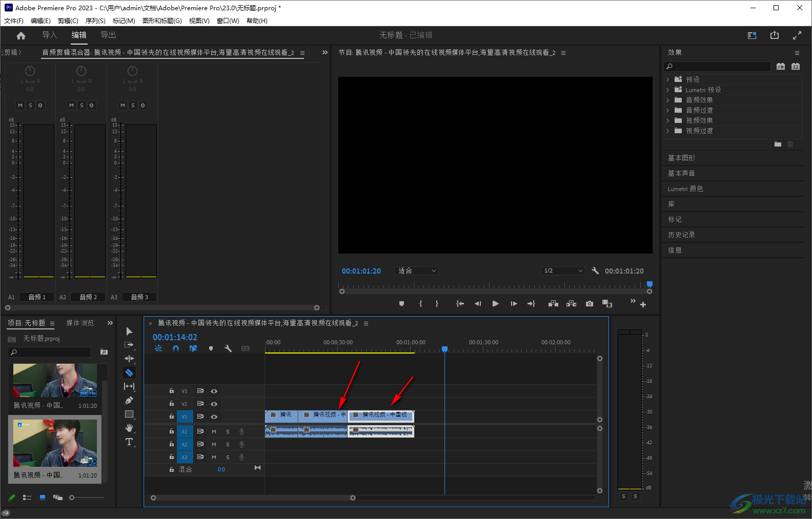
Task: Toggle lock on track V3
Action: (172, 391)
